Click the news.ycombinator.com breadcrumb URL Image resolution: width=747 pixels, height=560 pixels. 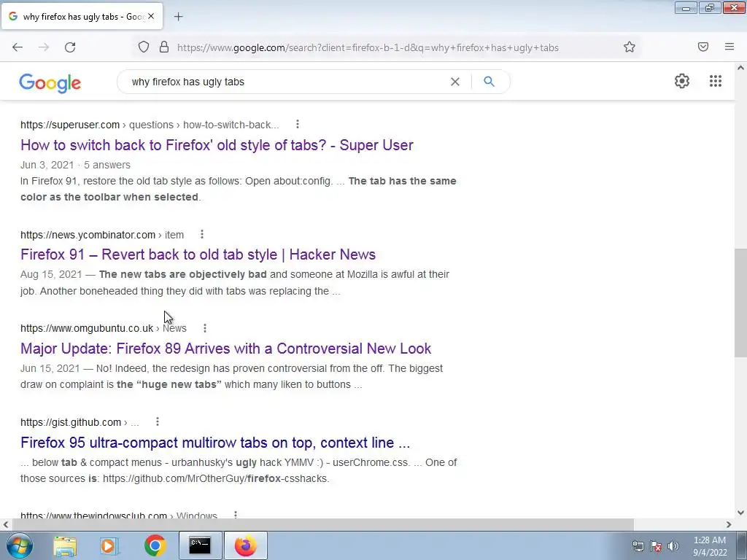click(102, 235)
